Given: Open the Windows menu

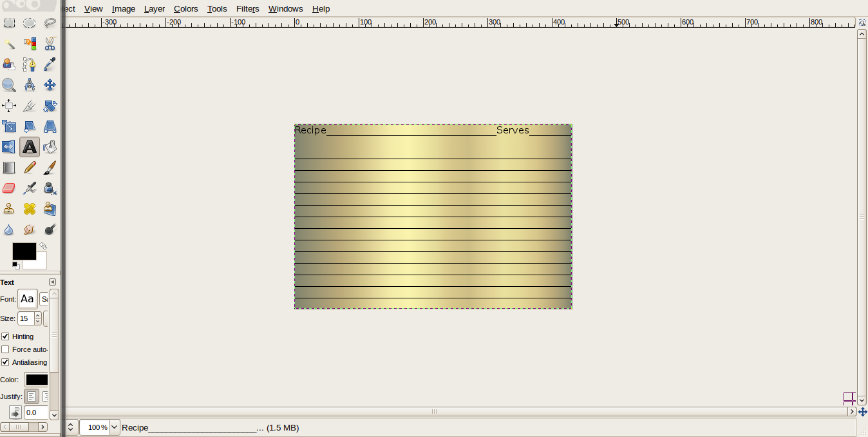Looking at the screenshot, I should [x=286, y=8].
